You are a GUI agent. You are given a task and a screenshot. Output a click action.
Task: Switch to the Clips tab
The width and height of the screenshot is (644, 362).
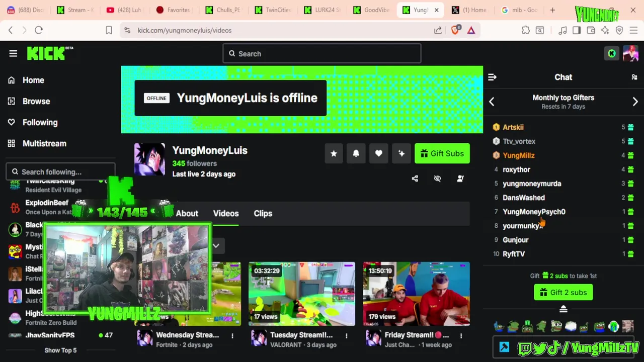[263, 213]
